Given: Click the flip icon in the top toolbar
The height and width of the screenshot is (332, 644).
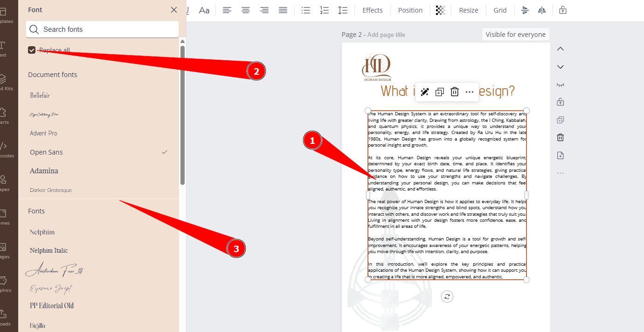Looking at the screenshot, I should 542,10.
